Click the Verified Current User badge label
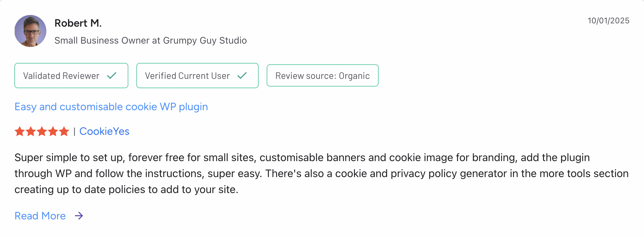Image resolution: width=644 pixels, height=237 pixels. pyautogui.click(x=187, y=76)
